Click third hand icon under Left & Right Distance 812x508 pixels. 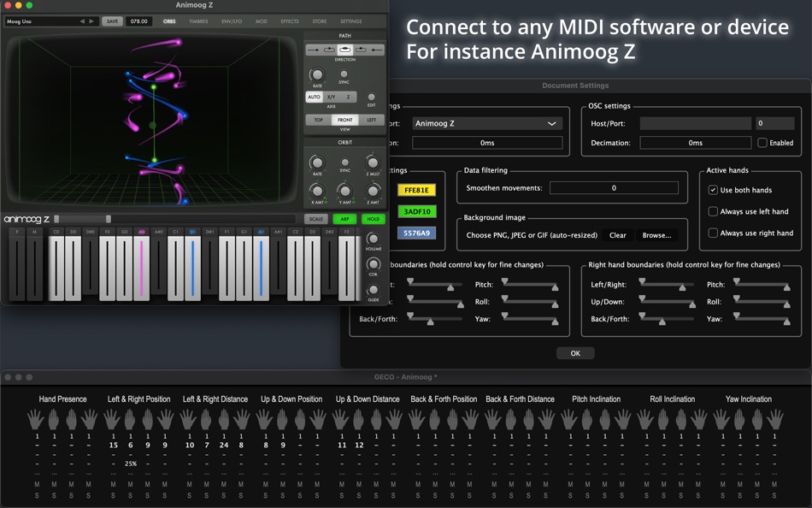[224, 419]
